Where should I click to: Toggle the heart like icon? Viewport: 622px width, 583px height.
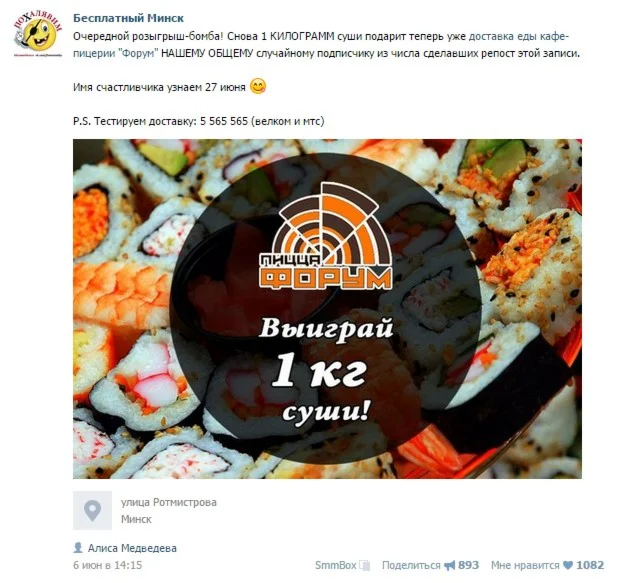point(568,566)
